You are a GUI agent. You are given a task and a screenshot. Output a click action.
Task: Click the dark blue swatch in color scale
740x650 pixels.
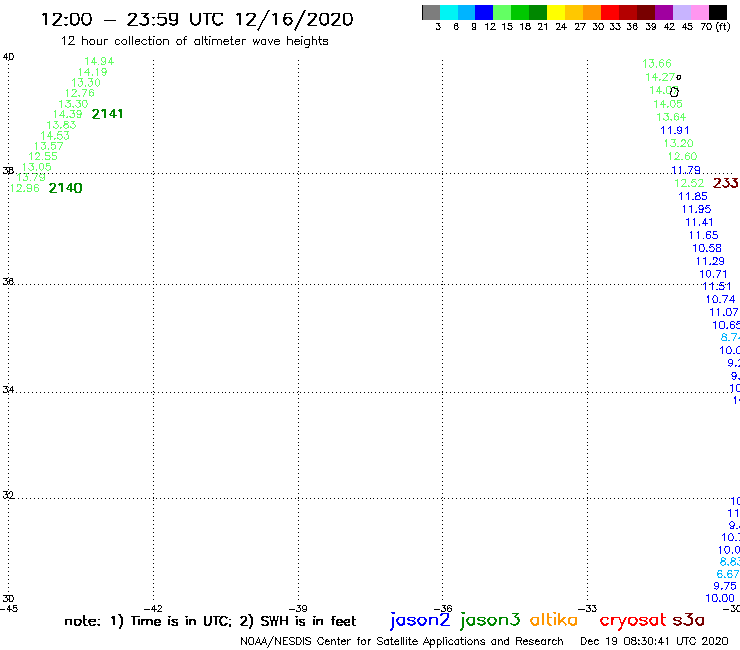click(x=484, y=12)
